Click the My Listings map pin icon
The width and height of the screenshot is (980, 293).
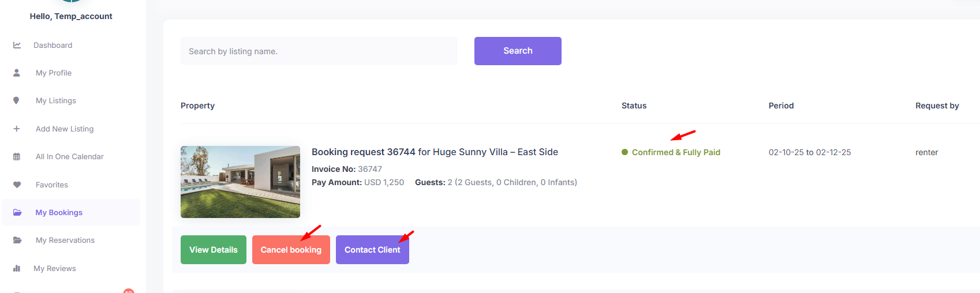pos(16,100)
